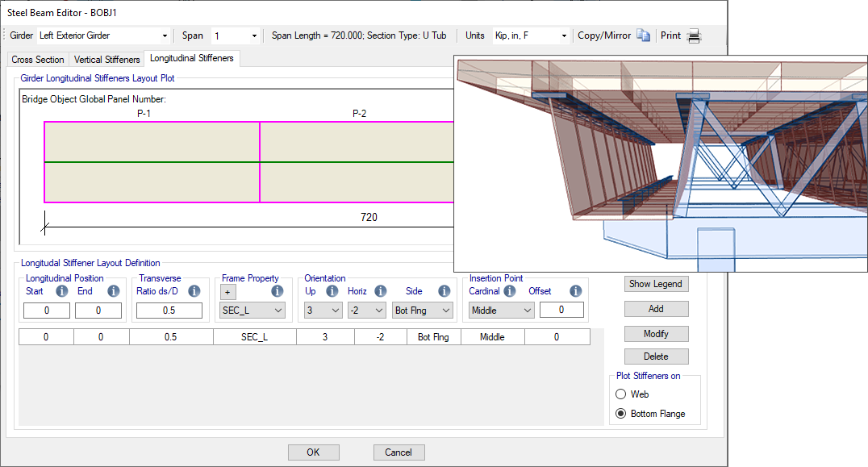
Task: Click the Modify button
Action: click(656, 334)
